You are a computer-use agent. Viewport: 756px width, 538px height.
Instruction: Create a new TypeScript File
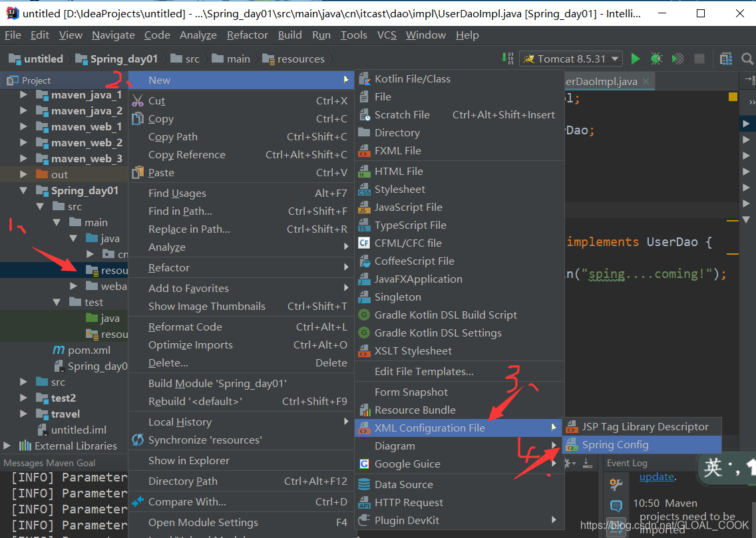(459, 225)
